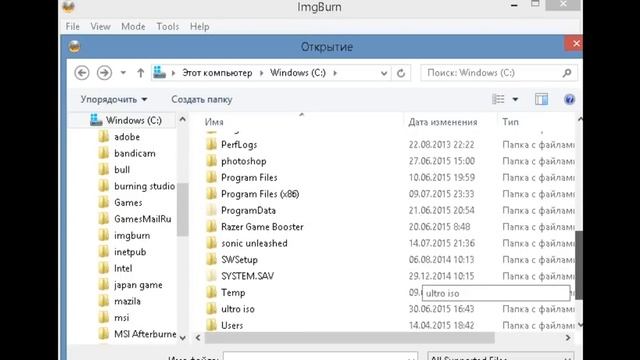This screenshot has height=360, width=640.
Task: Open the File menu in ImgBurn
Action: click(73, 27)
